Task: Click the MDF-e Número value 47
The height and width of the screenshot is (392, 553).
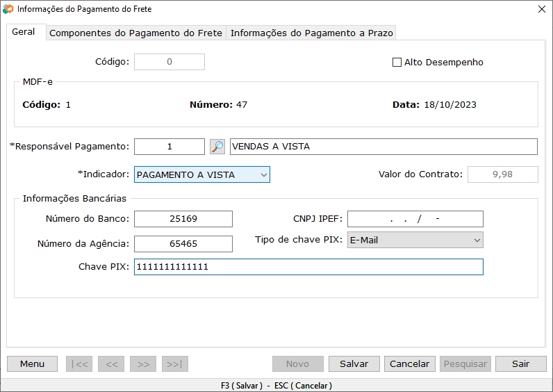Action: point(242,105)
